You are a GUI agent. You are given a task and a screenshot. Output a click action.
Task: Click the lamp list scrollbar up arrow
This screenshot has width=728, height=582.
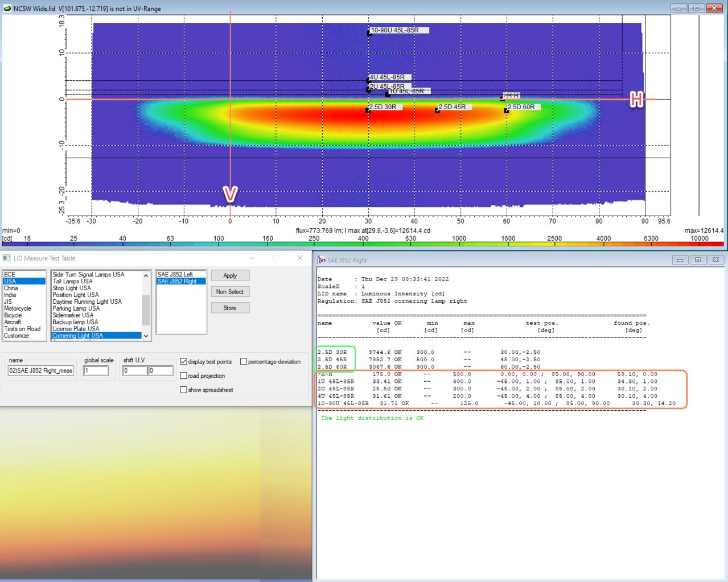pos(146,275)
